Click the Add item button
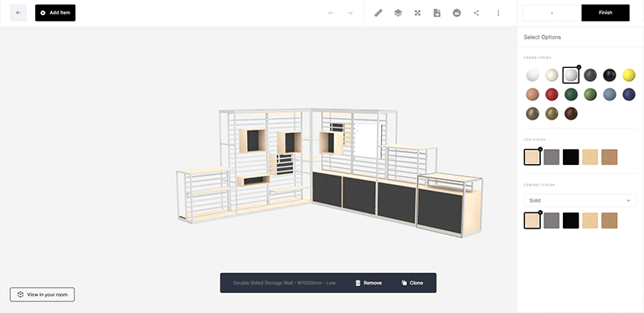The height and width of the screenshot is (313, 644). (x=55, y=13)
